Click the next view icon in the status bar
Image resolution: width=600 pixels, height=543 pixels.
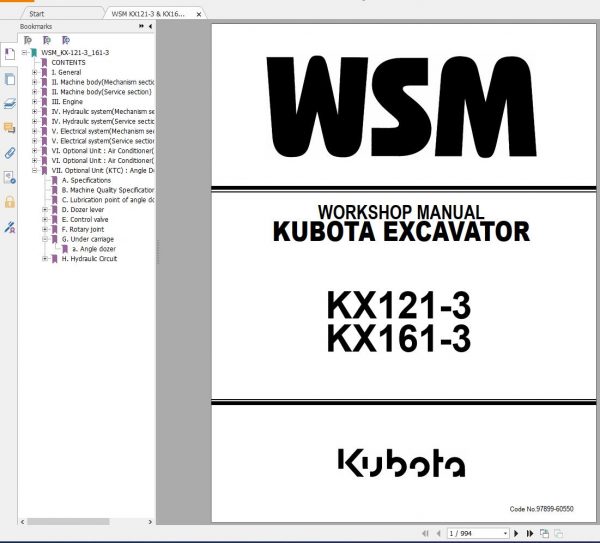point(558,533)
